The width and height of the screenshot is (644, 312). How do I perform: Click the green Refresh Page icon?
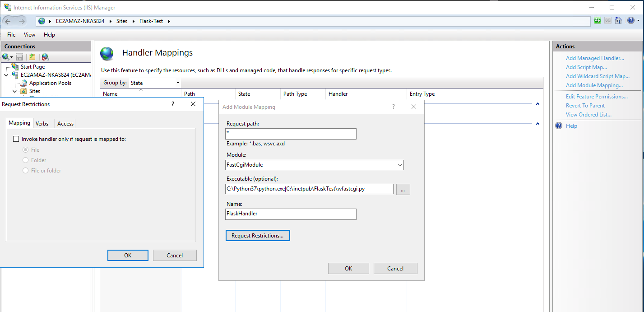(598, 21)
